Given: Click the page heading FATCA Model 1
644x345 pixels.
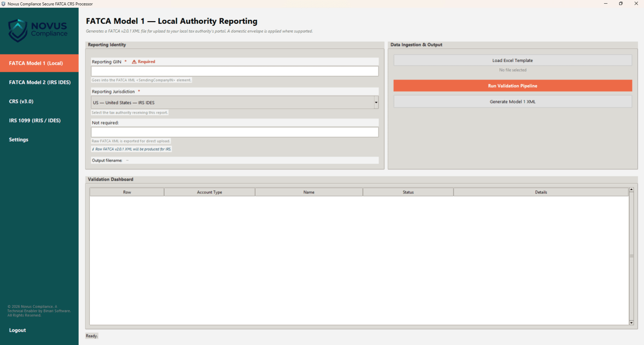Looking at the screenshot, I should (x=172, y=21).
